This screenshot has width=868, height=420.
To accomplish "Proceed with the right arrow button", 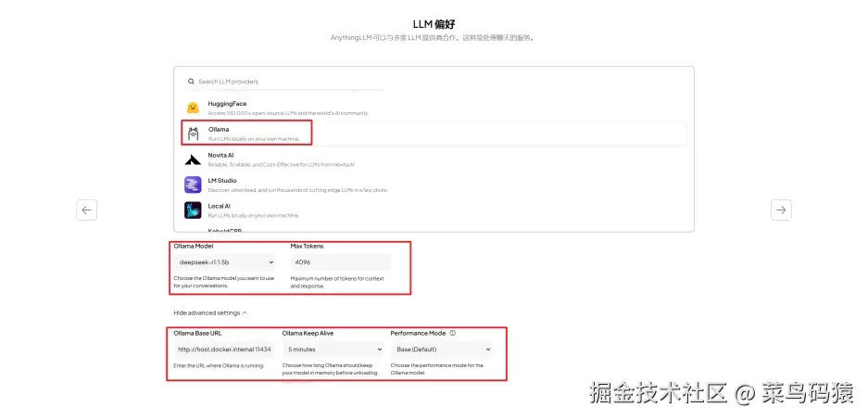I will (x=781, y=210).
